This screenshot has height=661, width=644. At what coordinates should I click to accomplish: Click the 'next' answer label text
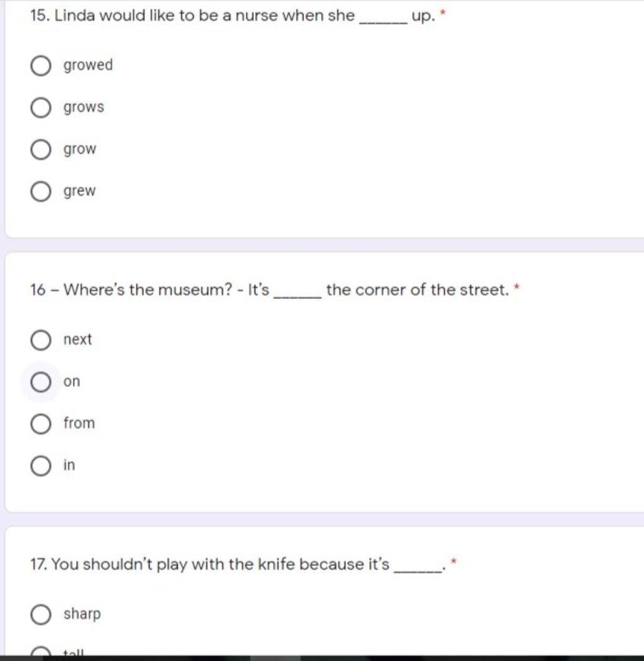(x=77, y=340)
